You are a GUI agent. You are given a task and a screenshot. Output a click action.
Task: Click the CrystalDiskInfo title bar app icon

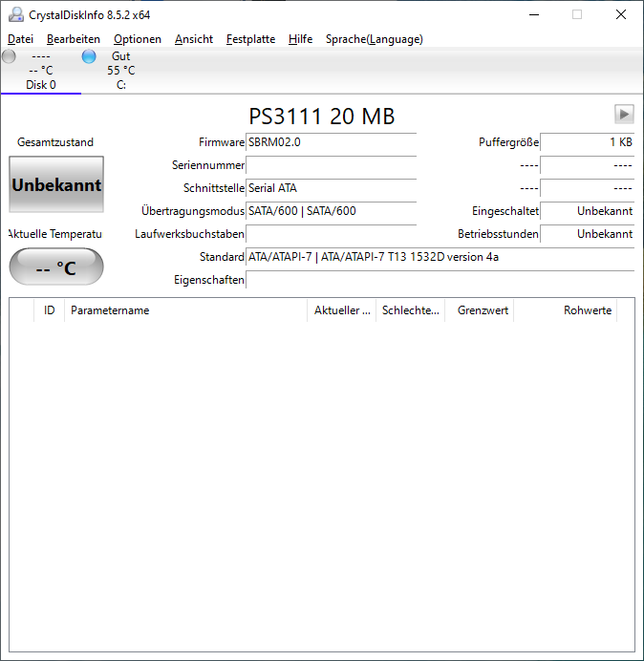tap(16, 14)
